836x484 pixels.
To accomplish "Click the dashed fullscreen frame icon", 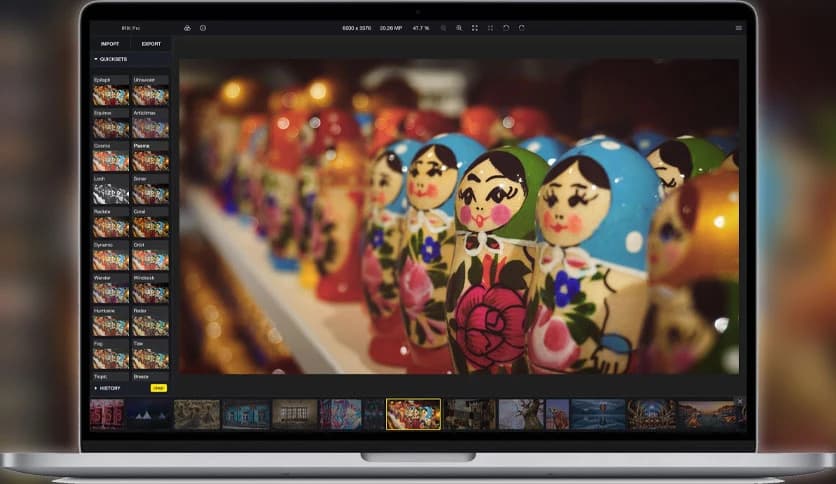I will tap(491, 28).
